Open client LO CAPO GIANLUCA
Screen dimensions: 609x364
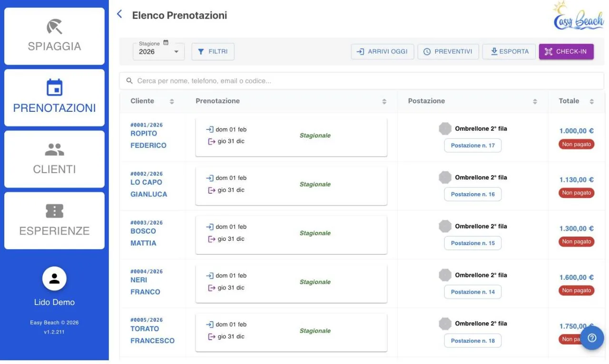(x=149, y=188)
